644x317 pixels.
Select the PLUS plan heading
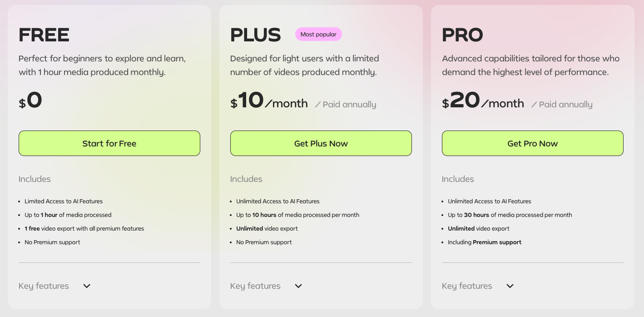(x=255, y=35)
